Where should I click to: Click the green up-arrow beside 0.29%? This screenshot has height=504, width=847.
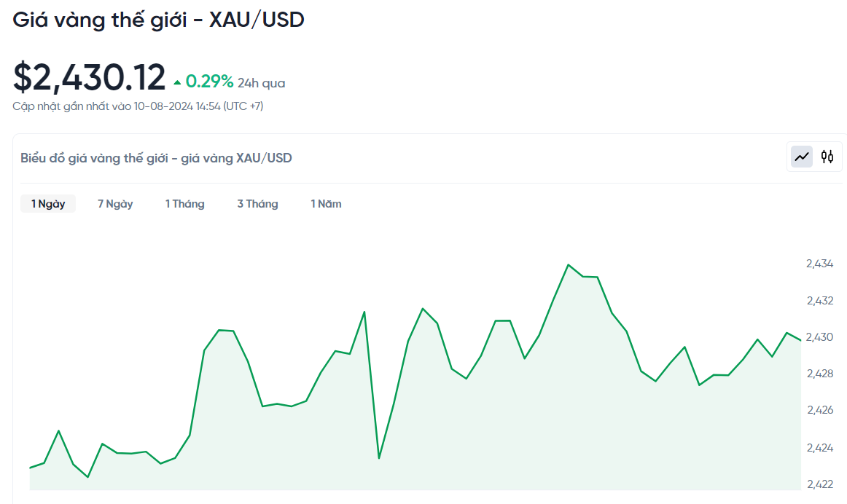[177, 82]
